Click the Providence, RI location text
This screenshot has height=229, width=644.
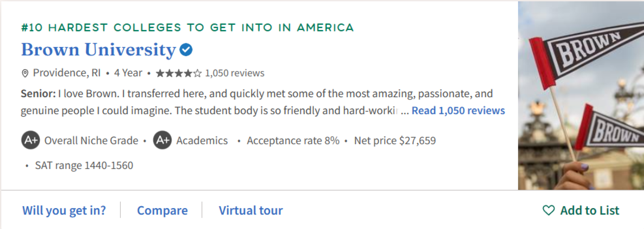[x=67, y=73]
